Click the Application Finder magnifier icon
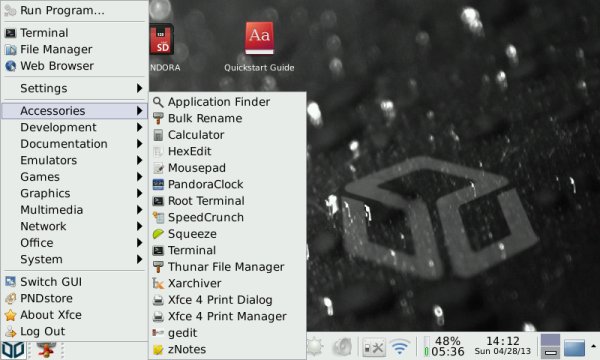The width and height of the screenshot is (600, 360). pyautogui.click(x=158, y=102)
